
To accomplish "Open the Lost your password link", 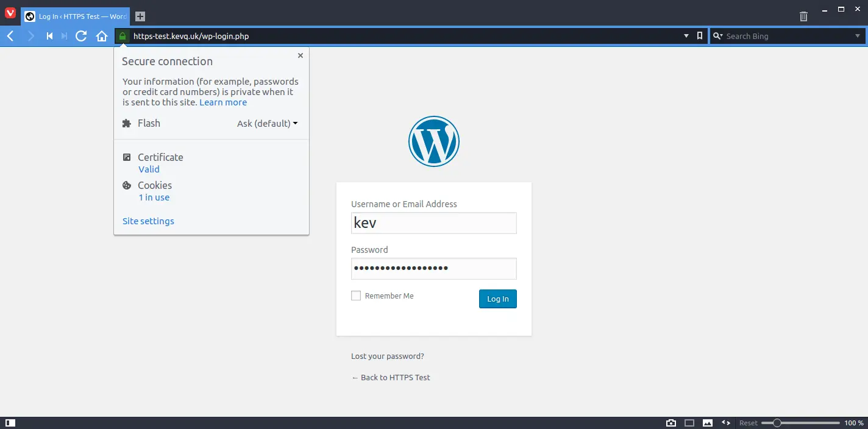I will [x=387, y=356].
